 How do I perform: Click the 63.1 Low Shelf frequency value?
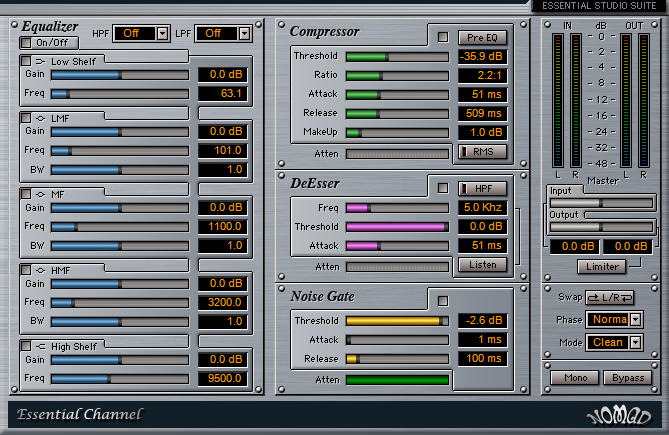pyautogui.click(x=223, y=93)
